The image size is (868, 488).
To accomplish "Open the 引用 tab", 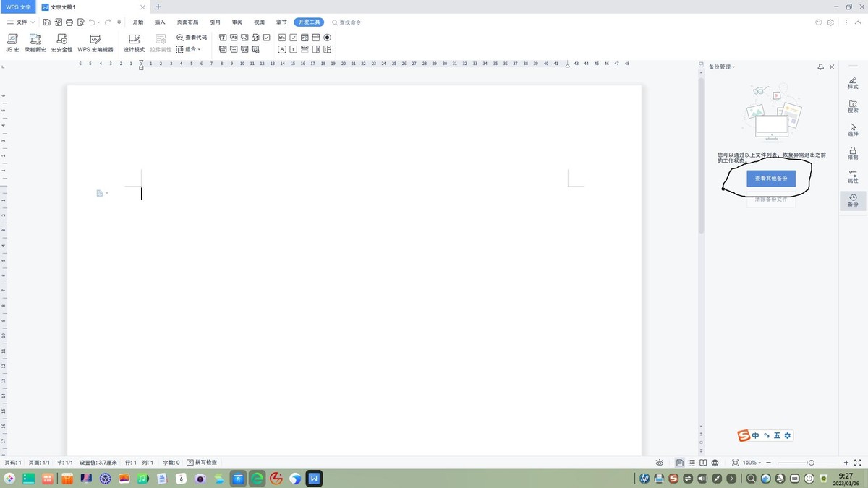I will click(x=215, y=22).
